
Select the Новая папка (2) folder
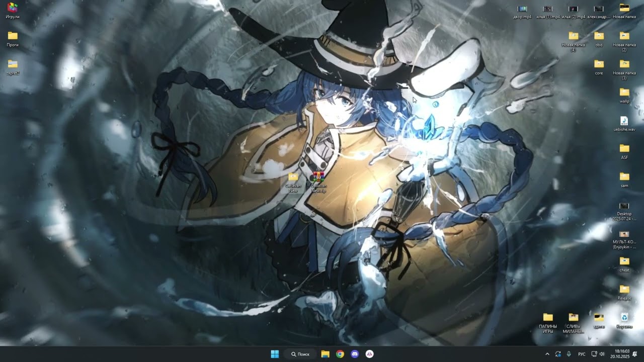[x=624, y=41]
